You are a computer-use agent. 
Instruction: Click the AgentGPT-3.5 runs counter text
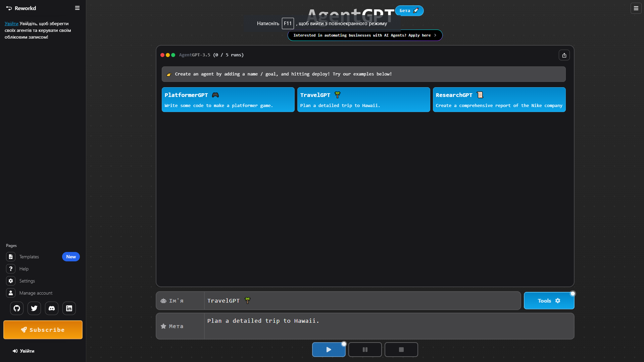point(211,55)
